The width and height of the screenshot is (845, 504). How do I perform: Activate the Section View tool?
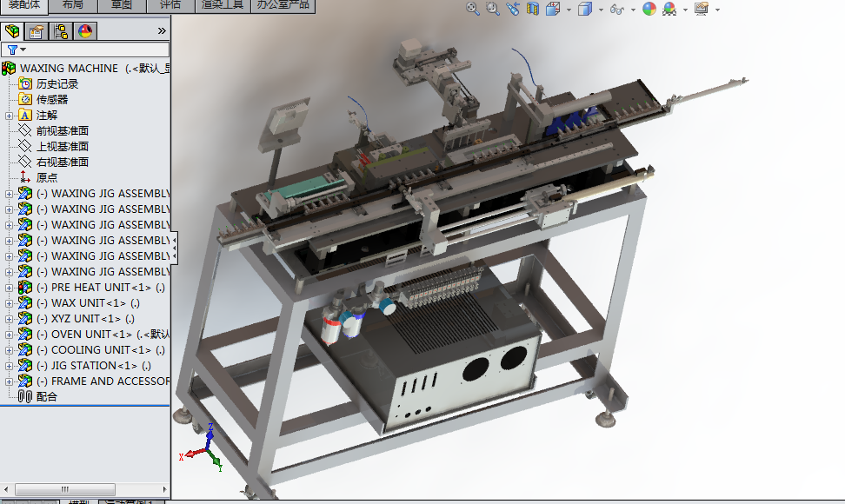(x=532, y=9)
